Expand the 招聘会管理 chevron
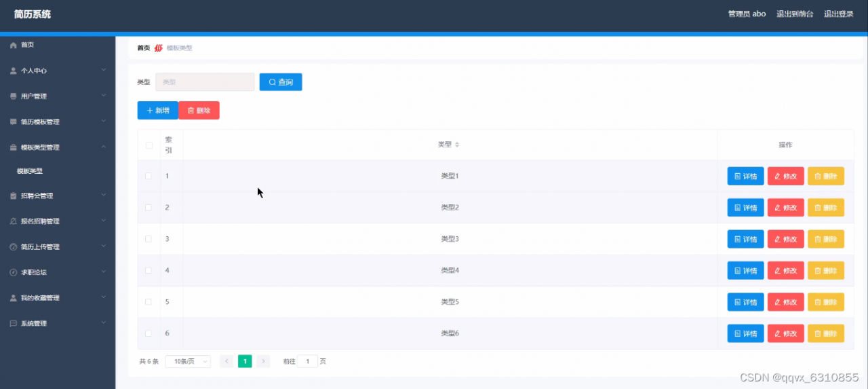This screenshot has height=389, width=868. pos(104,195)
